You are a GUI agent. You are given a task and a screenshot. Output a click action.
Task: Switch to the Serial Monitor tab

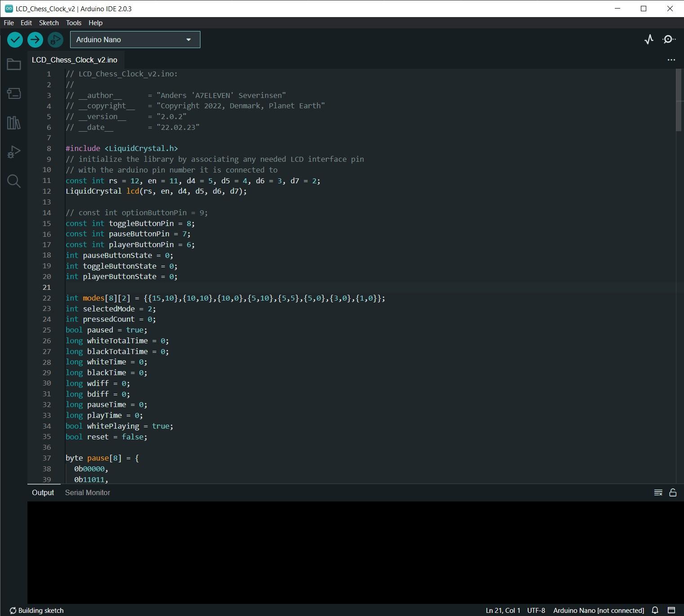(87, 492)
